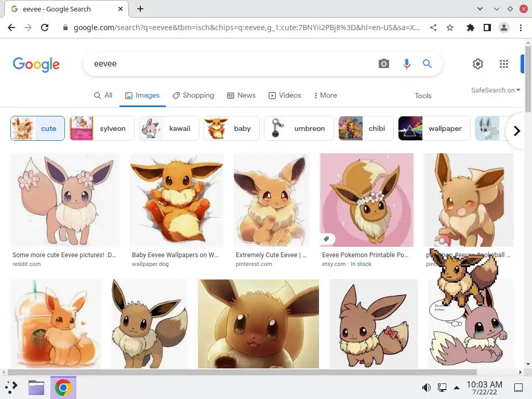Open the Tools filter options
532x399 pixels.
[423, 96]
